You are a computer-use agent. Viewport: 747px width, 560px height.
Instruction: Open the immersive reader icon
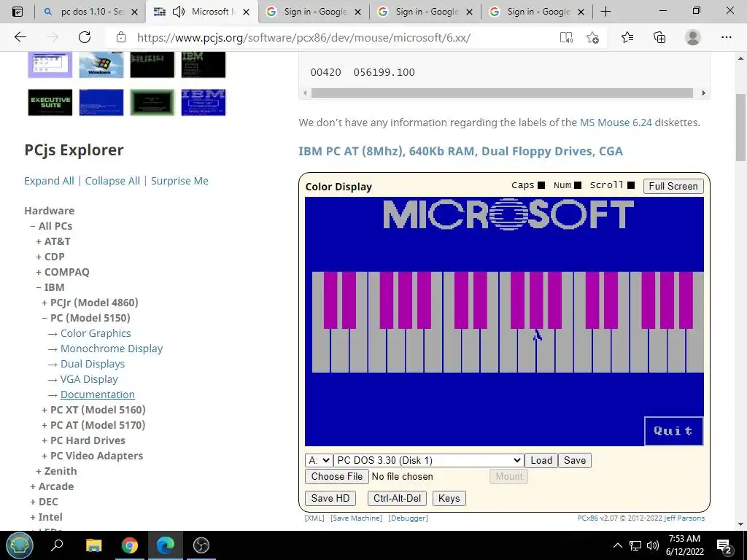tap(566, 38)
